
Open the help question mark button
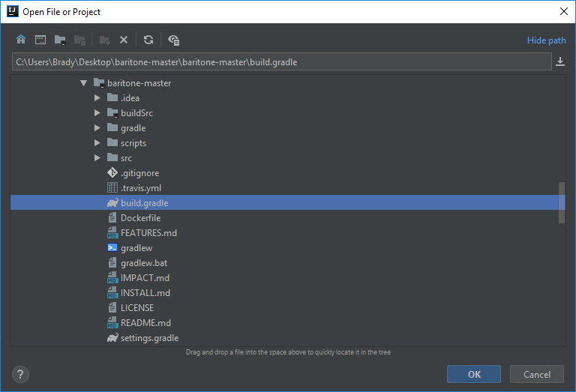[20, 374]
